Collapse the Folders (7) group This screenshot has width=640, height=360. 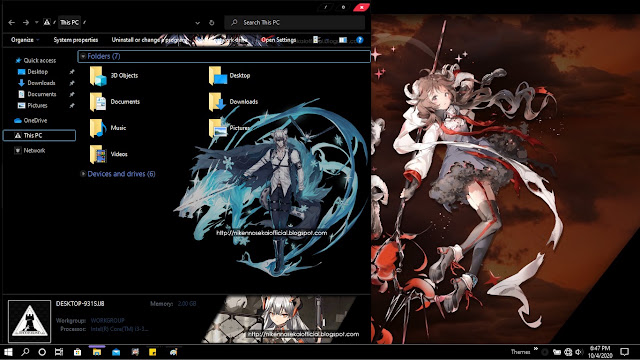click(83, 56)
